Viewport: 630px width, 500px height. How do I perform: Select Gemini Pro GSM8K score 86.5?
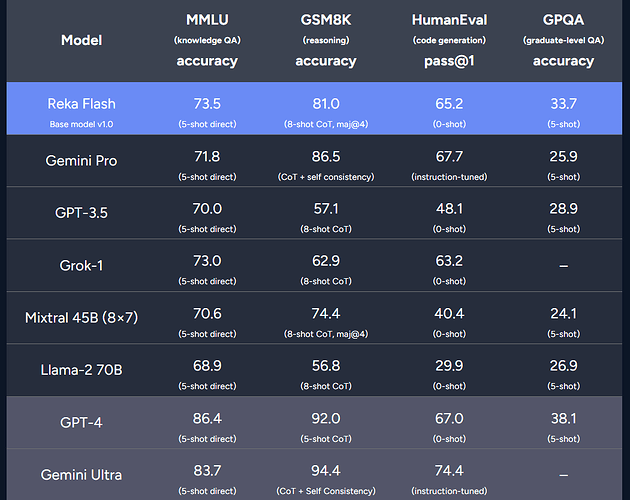[326, 156]
